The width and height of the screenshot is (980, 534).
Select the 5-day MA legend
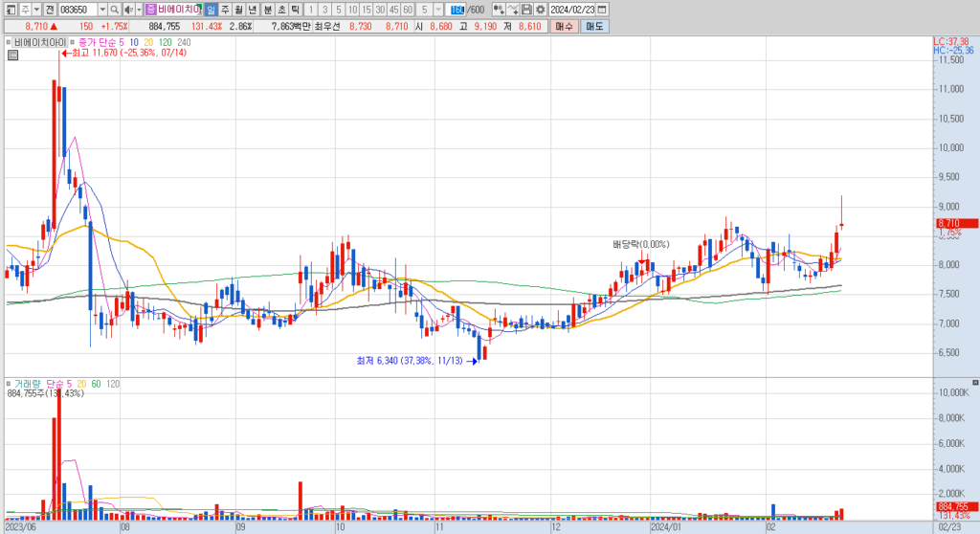pyautogui.click(x=122, y=42)
